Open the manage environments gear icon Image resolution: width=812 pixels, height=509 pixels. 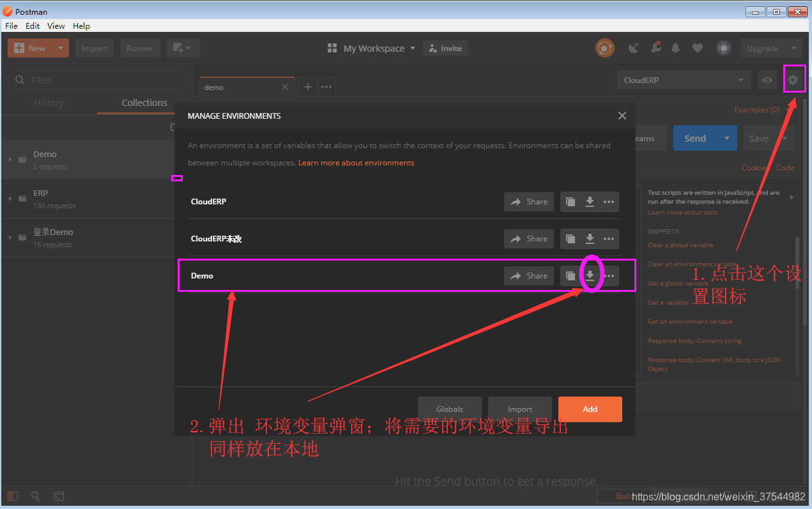click(793, 80)
